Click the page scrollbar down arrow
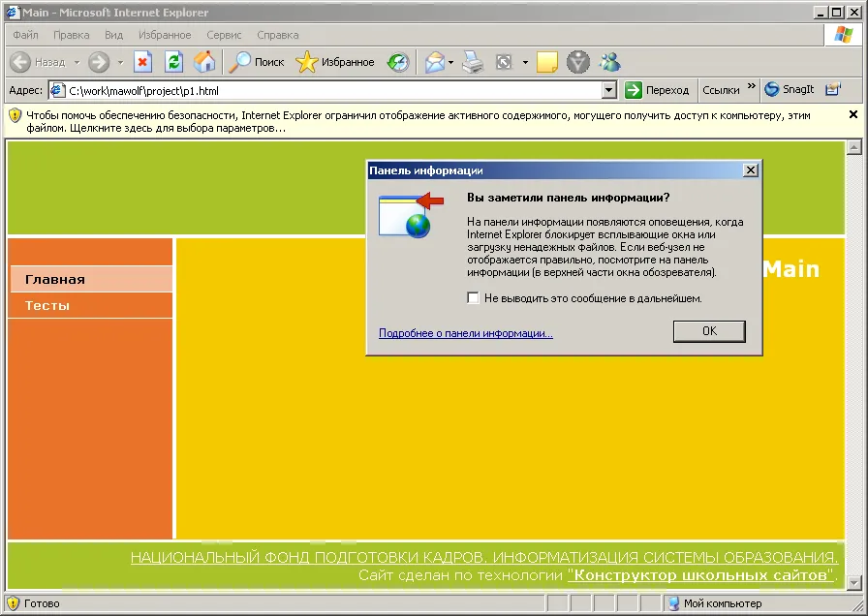Screen dimensions: 868x616 853,582
